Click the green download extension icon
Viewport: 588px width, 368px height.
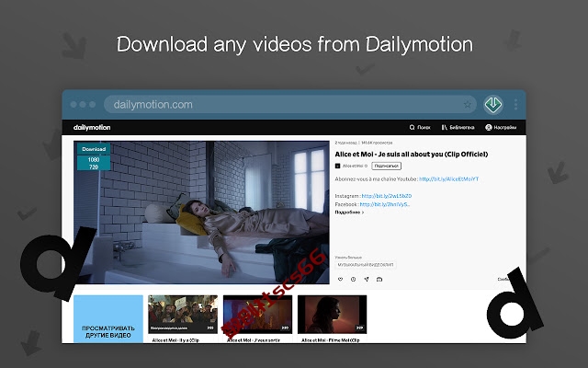(x=493, y=104)
